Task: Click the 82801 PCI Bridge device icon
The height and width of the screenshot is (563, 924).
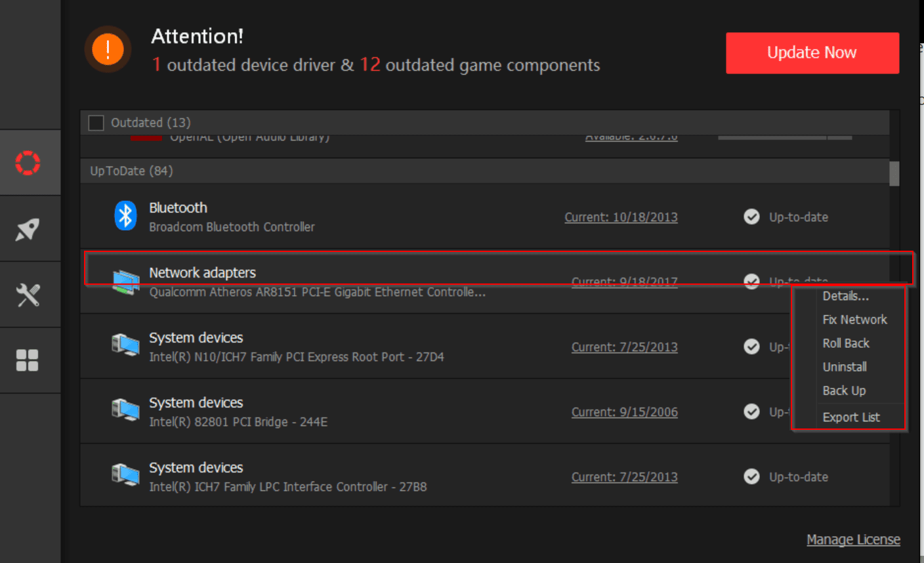Action: (125, 411)
